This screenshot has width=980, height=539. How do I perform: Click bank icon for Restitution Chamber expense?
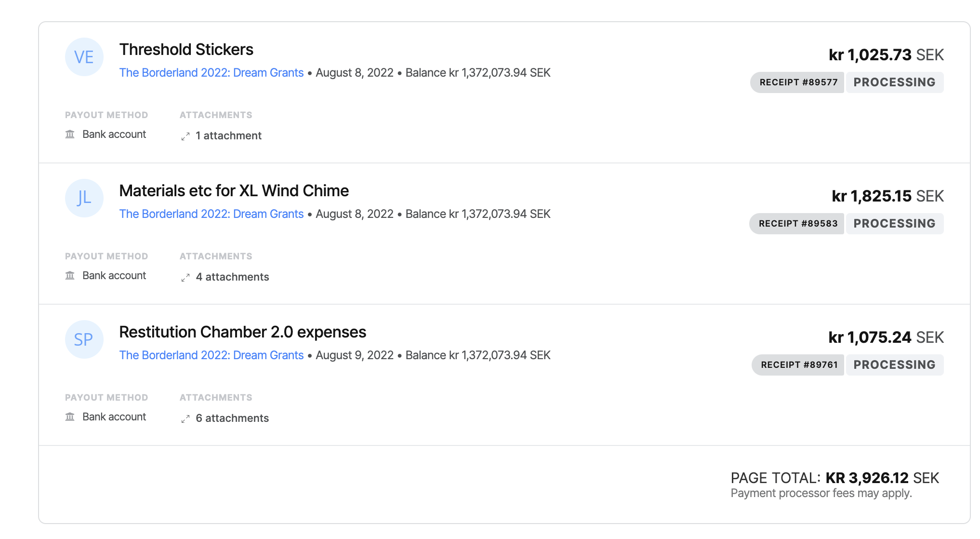pos(70,417)
